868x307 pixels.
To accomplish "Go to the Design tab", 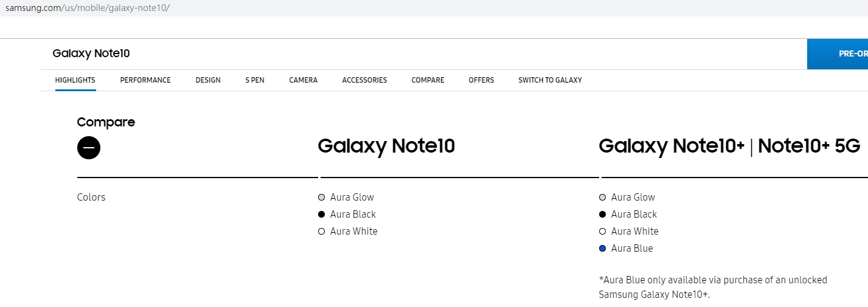I will pyautogui.click(x=208, y=80).
